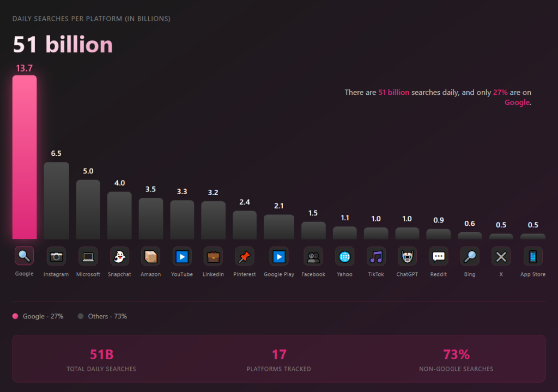The width and height of the screenshot is (558, 392).
Task: Select the Microsoft bar in chart
Action: click(x=88, y=209)
